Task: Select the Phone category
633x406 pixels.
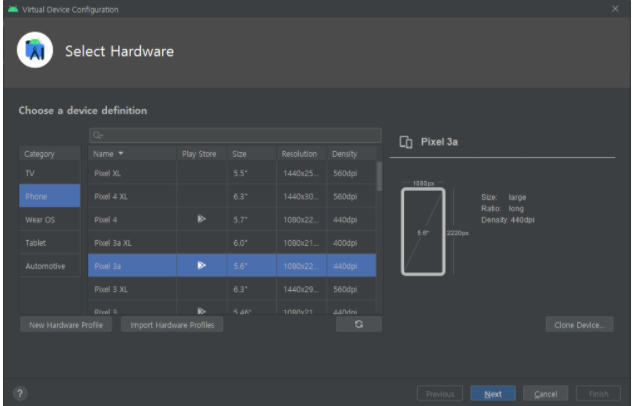Action: pos(50,196)
